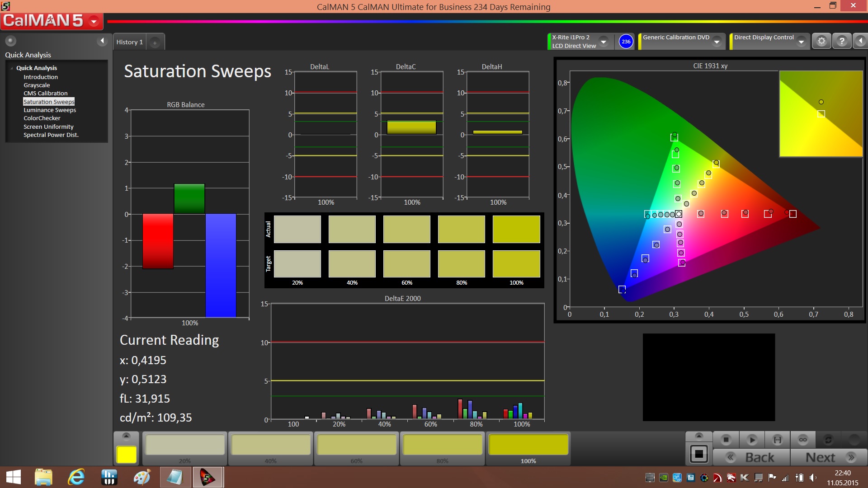Add a new history tab with plus

pyautogui.click(x=155, y=42)
